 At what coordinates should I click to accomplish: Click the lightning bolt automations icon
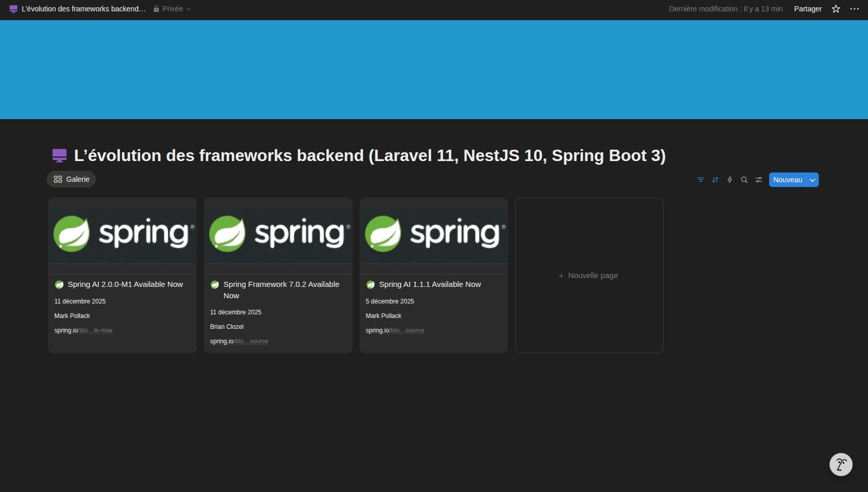pyautogui.click(x=729, y=180)
